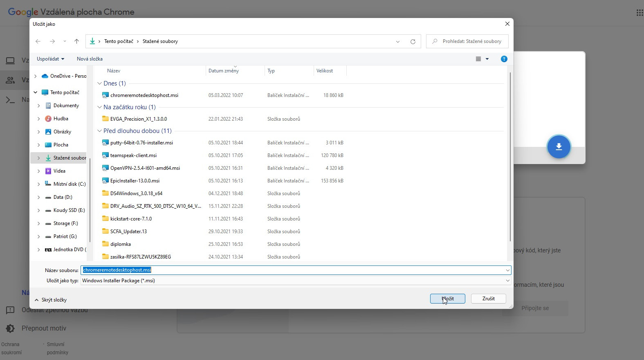Viewport: 644px width, 360px height.
Task: Click Skrýt složky toggle
Action: tap(51, 300)
